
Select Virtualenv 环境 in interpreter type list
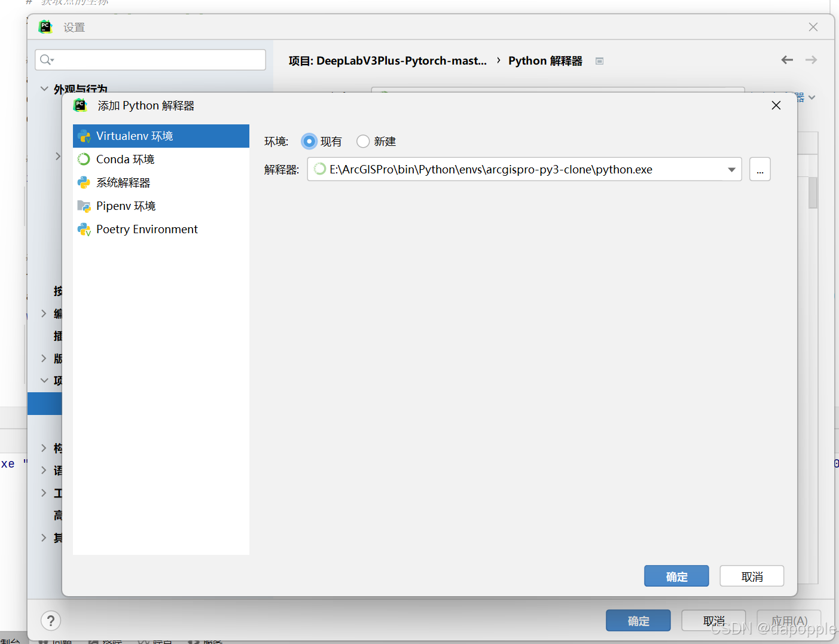pyautogui.click(x=161, y=136)
